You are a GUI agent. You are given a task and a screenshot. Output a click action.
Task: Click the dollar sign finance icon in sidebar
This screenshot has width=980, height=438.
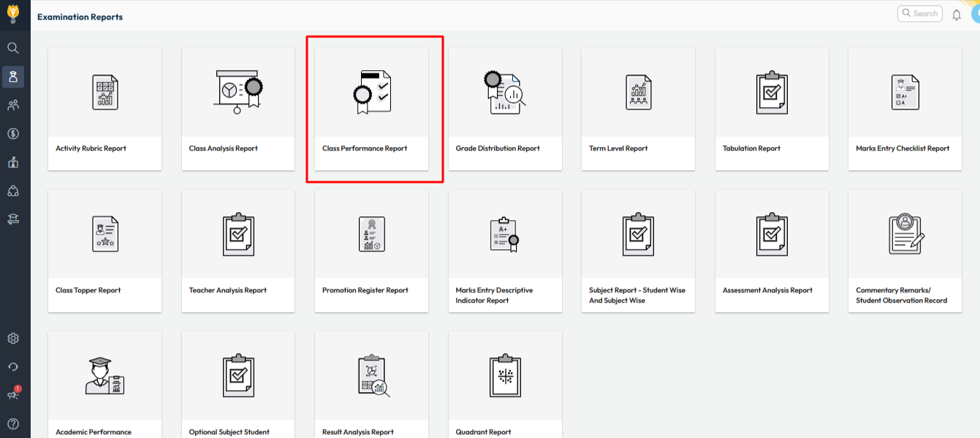(x=13, y=133)
